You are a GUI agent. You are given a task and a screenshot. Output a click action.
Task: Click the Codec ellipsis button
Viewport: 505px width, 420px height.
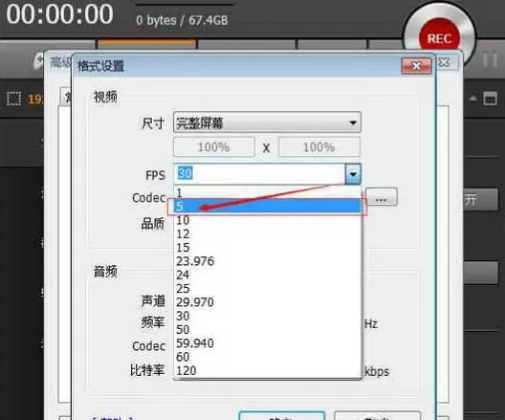pos(382,197)
